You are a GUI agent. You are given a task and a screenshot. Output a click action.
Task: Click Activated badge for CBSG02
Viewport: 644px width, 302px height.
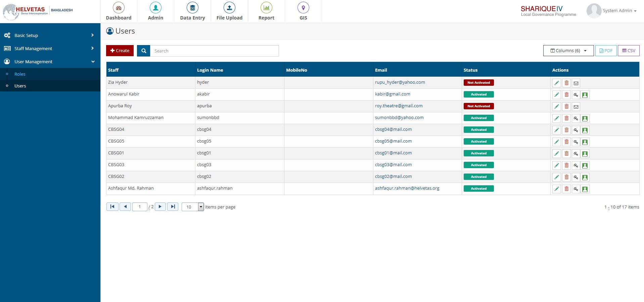pos(478,177)
